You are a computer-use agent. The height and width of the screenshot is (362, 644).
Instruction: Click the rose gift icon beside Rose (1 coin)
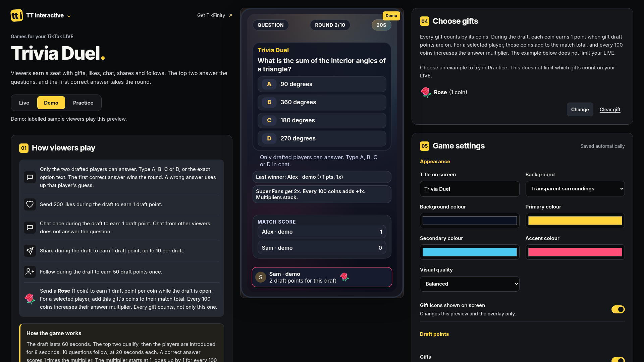click(x=426, y=92)
